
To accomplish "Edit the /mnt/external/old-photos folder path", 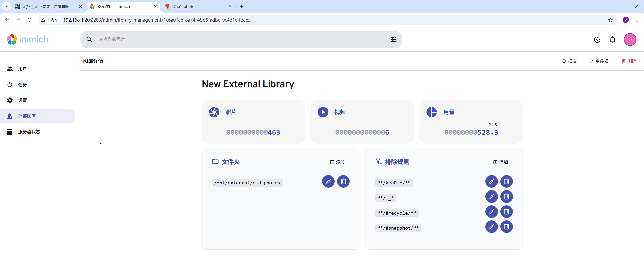I will pos(328,181).
